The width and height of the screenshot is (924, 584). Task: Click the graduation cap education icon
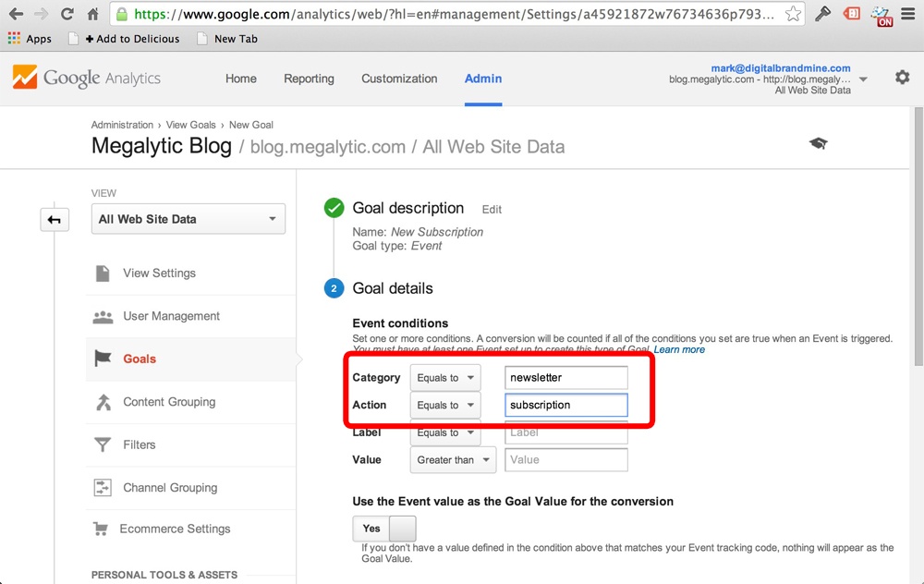click(818, 143)
